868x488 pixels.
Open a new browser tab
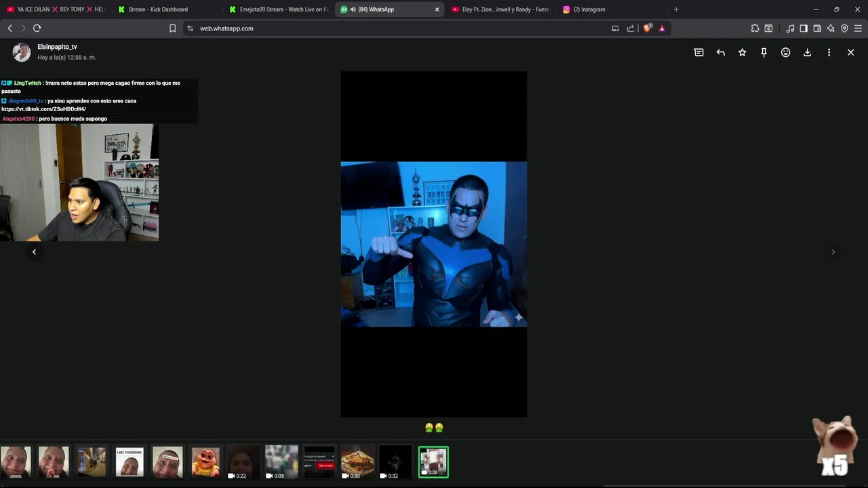676,9
